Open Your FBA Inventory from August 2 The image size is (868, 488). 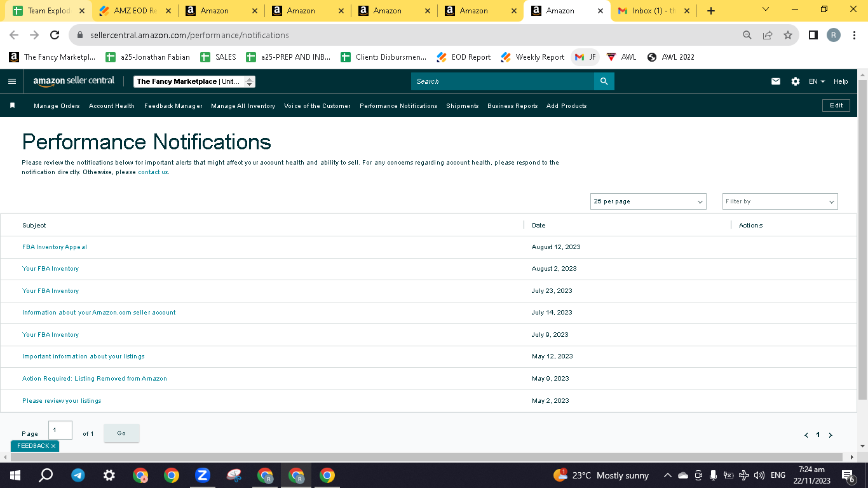coord(51,269)
